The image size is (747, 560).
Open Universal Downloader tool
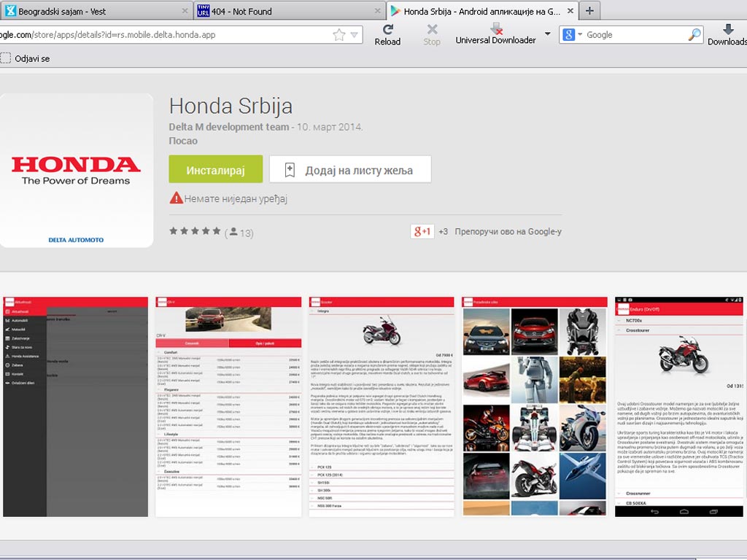(495, 35)
